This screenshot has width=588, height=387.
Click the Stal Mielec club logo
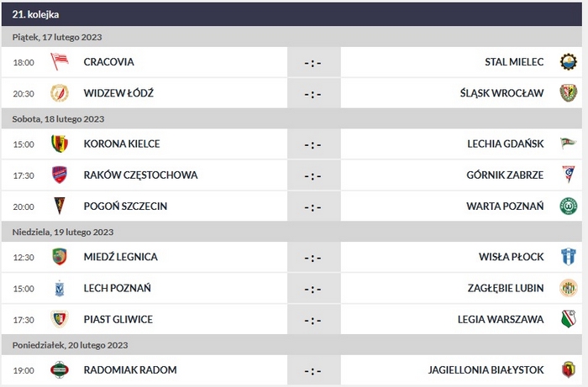tap(569, 62)
